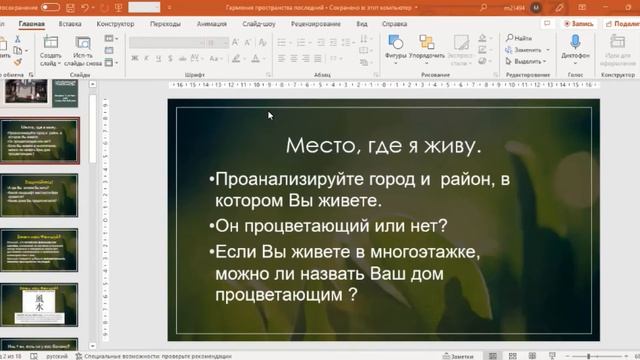Open the Рецензирование tab

316,24
